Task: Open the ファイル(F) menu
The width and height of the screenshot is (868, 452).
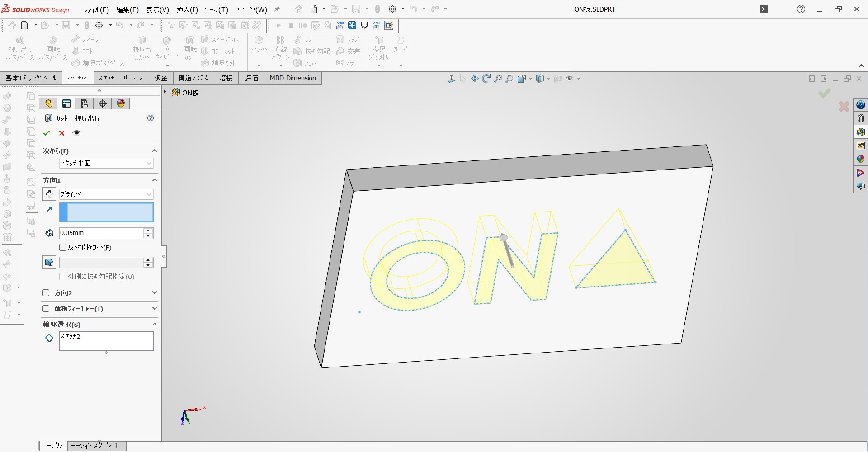Action: tap(96, 9)
